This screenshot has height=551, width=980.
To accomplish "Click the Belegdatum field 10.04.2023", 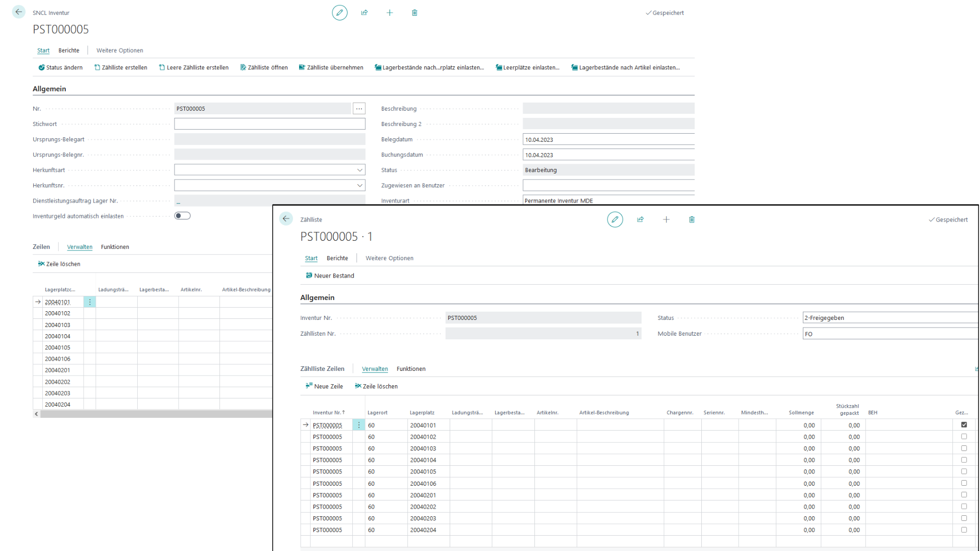I will click(x=608, y=139).
